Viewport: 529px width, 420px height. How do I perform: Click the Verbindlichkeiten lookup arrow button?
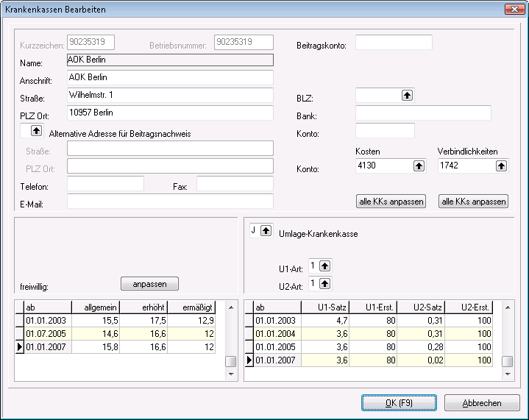(x=501, y=166)
